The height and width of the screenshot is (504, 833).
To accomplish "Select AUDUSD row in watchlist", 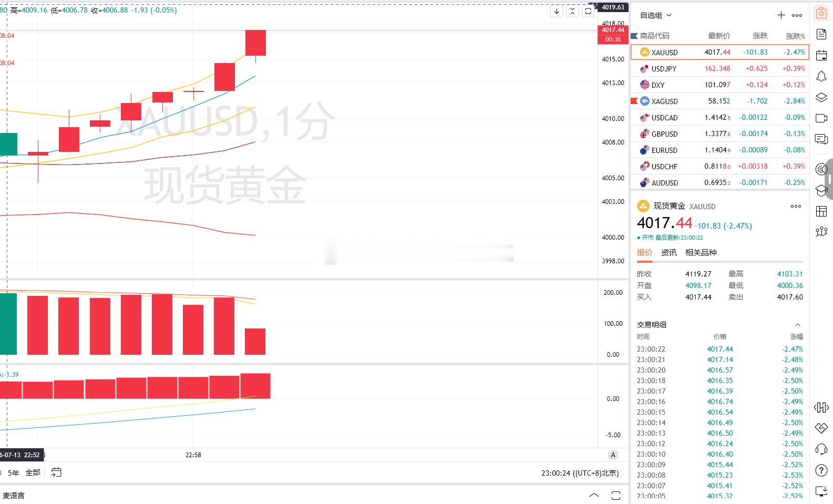I will click(719, 182).
